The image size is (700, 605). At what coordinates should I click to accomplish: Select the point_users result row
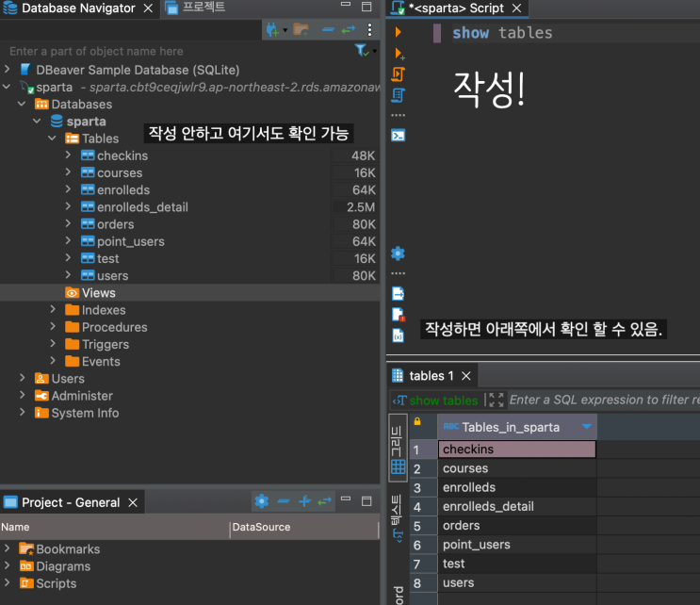(x=517, y=545)
